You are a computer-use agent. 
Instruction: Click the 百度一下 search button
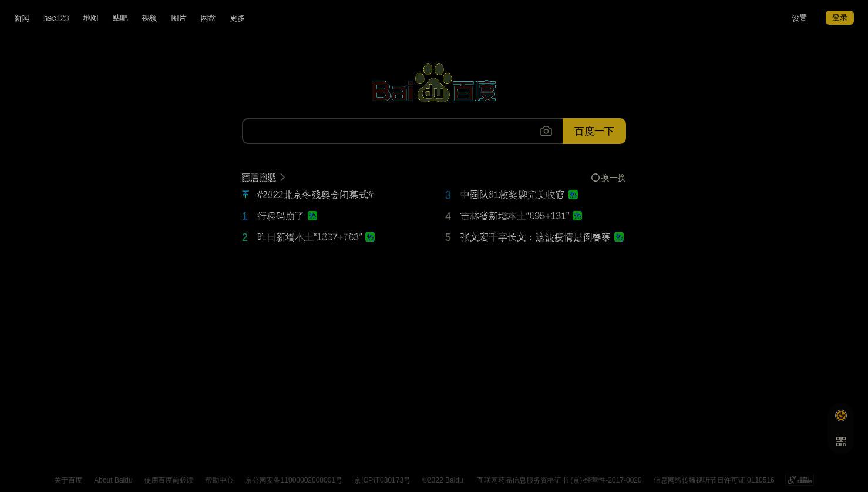(x=594, y=131)
